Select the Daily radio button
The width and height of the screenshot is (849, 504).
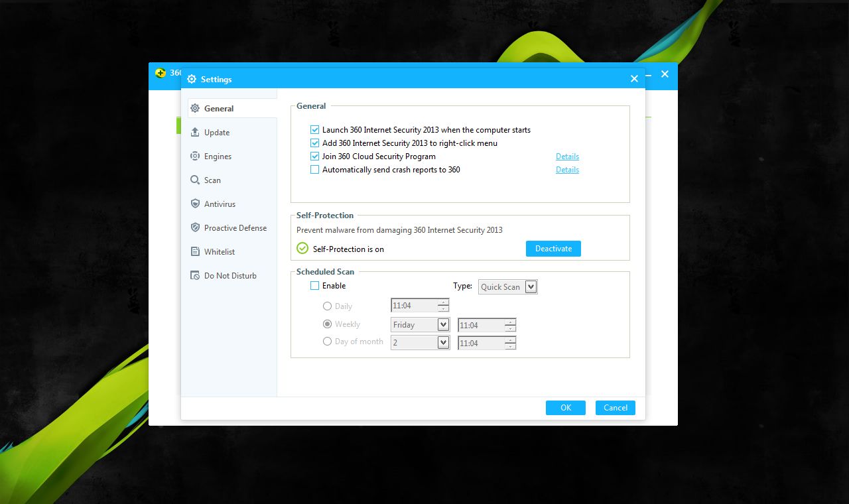coord(327,306)
